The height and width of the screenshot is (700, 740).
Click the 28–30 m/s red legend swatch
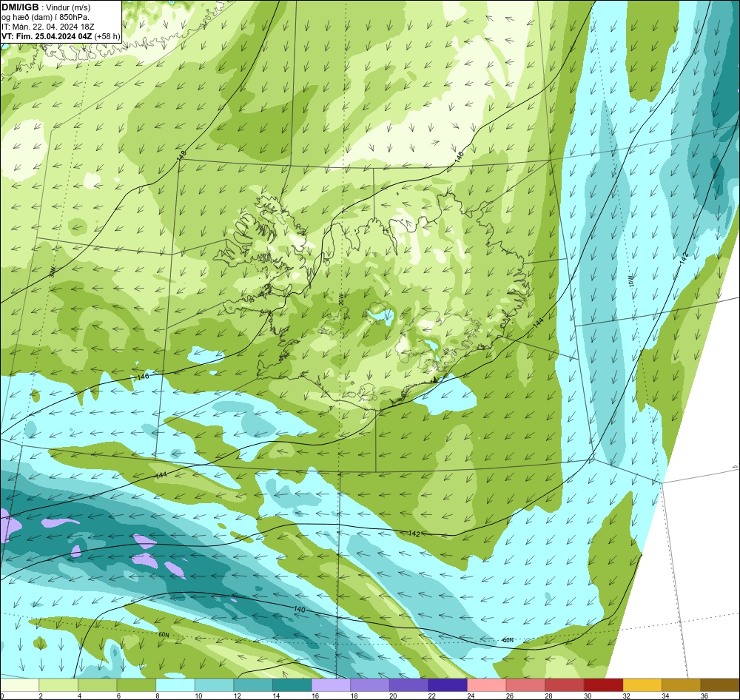coord(565,685)
